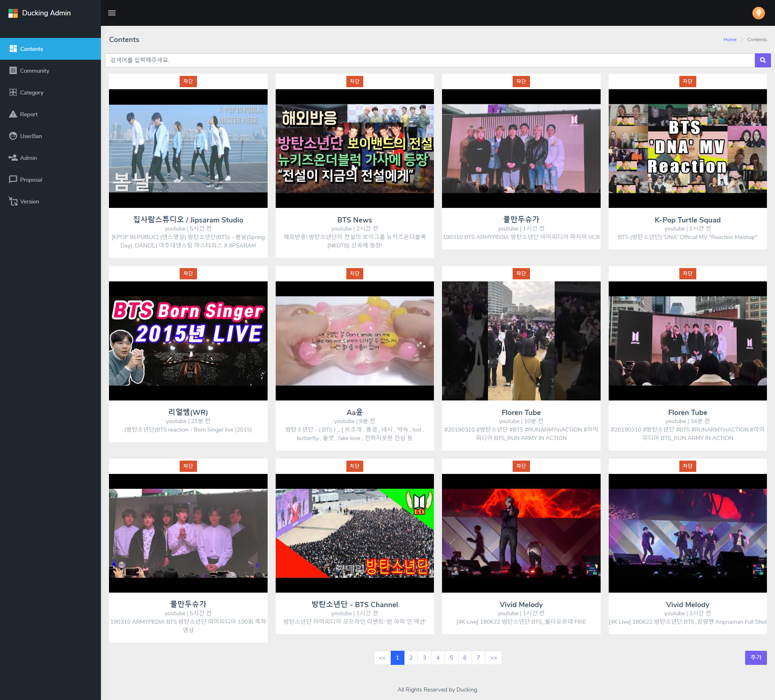This screenshot has height=700, width=775.
Task: Click the Report warning triangle icon
Action: pyautogui.click(x=13, y=114)
